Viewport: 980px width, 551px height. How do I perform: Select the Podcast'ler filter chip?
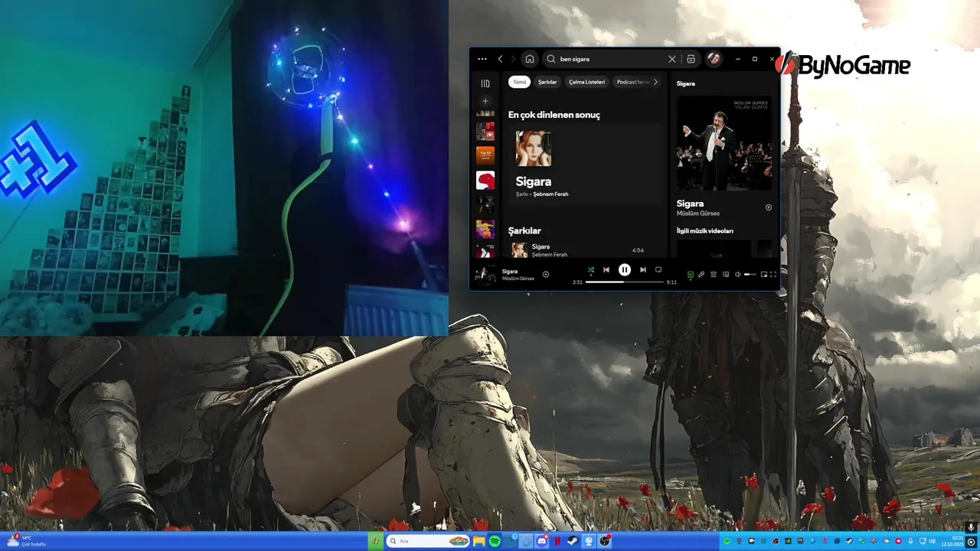[x=632, y=82]
